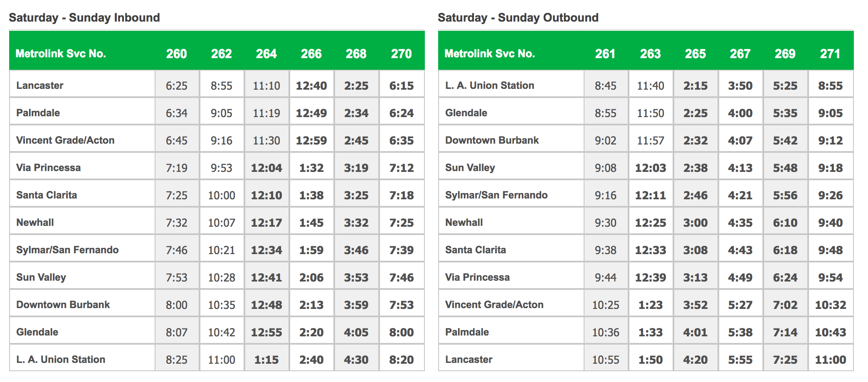The width and height of the screenshot is (868, 382).
Task: Click the 8:45 L. A. Union Station departure
Action: 606,86
